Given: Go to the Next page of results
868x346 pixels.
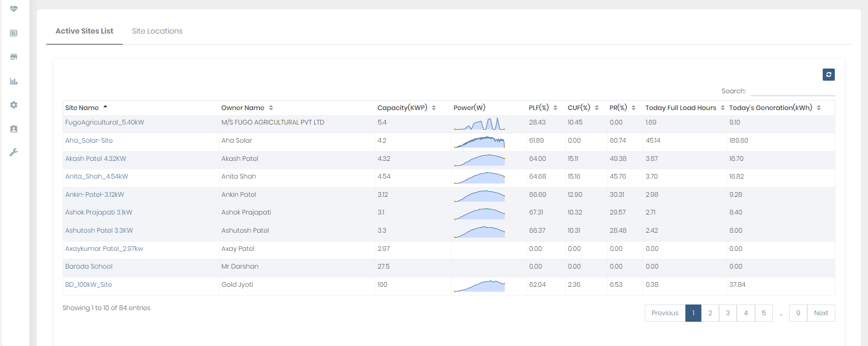Looking at the screenshot, I should [x=821, y=313].
